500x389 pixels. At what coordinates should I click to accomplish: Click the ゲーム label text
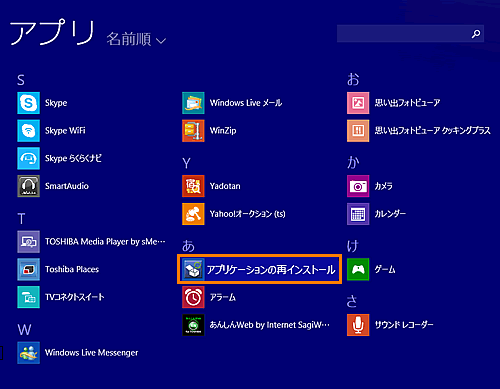(x=385, y=269)
